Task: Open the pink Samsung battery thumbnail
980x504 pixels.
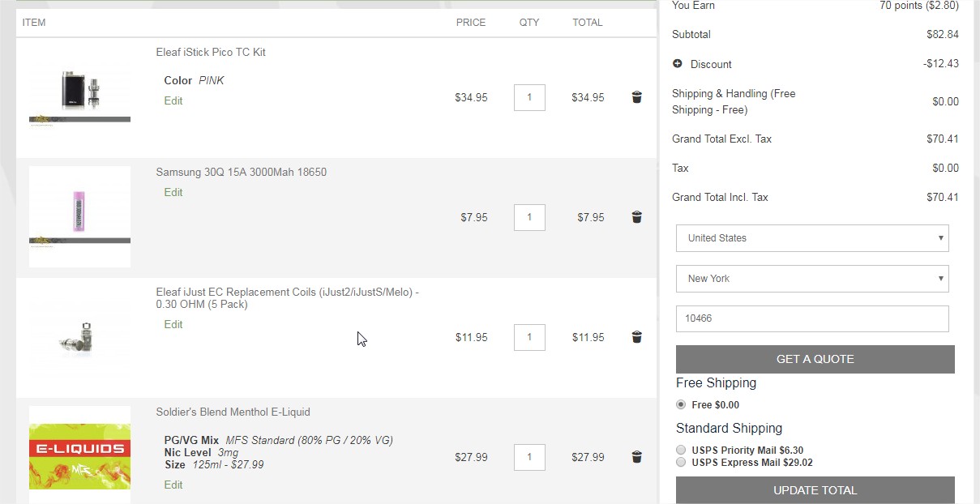Action: (x=79, y=217)
